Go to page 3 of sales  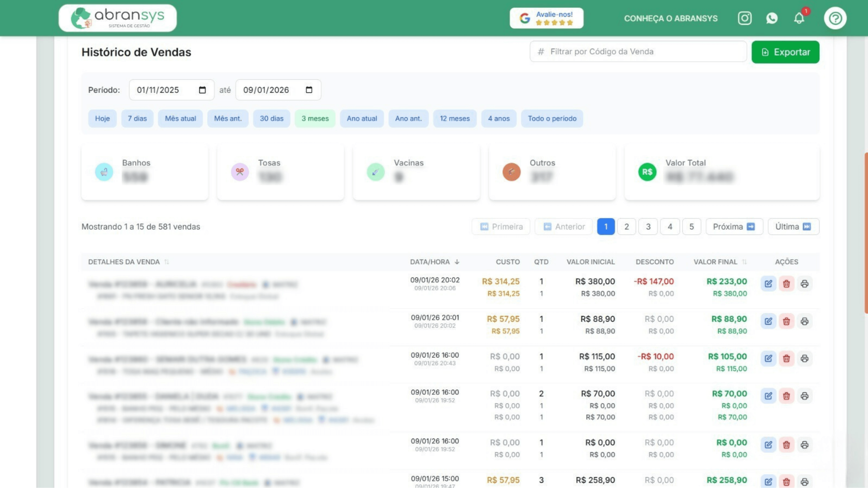[648, 227]
